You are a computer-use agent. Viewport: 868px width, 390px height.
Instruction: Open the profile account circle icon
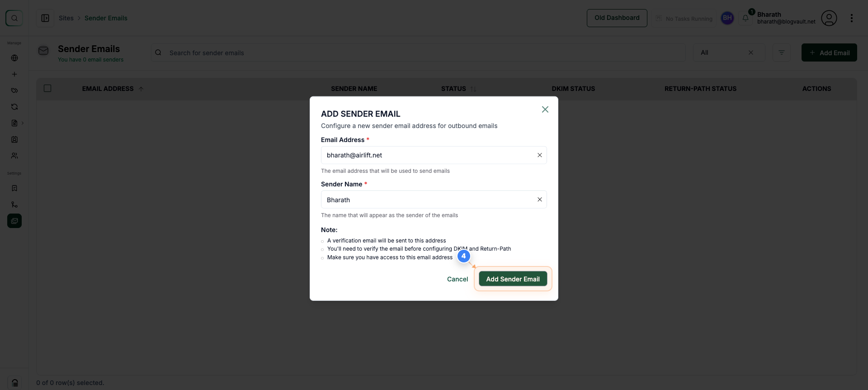click(x=829, y=18)
